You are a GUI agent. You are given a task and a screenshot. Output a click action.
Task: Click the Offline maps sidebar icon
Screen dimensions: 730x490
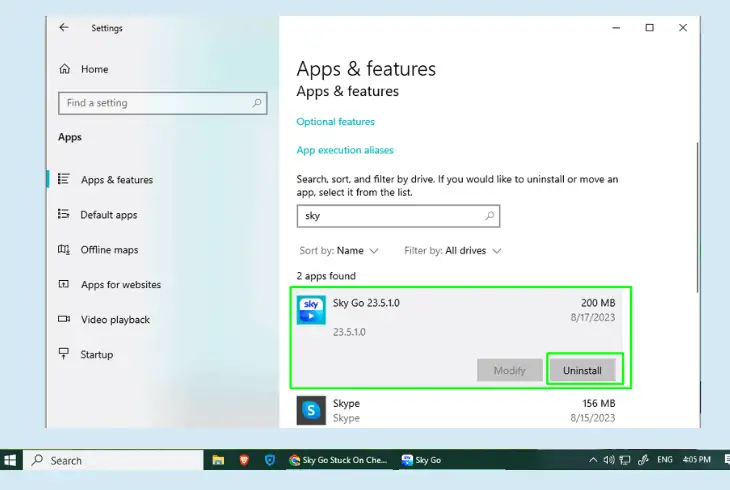[64, 249]
